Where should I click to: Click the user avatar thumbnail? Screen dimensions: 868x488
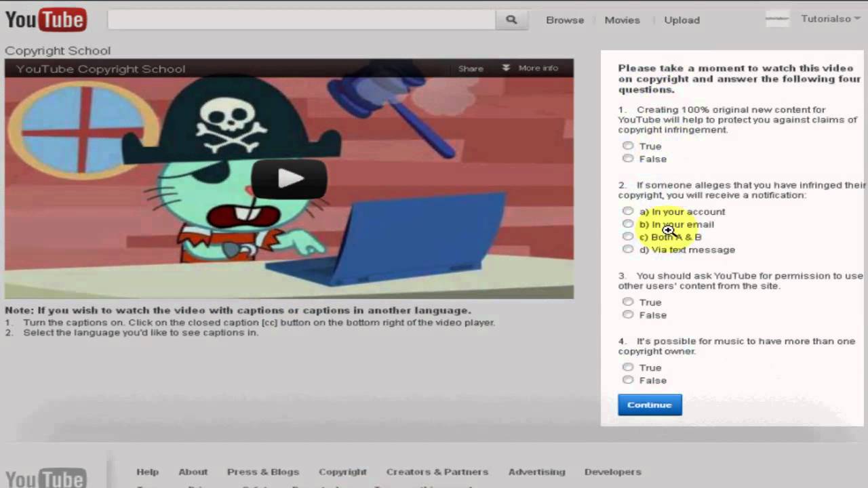click(x=777, y=19)
